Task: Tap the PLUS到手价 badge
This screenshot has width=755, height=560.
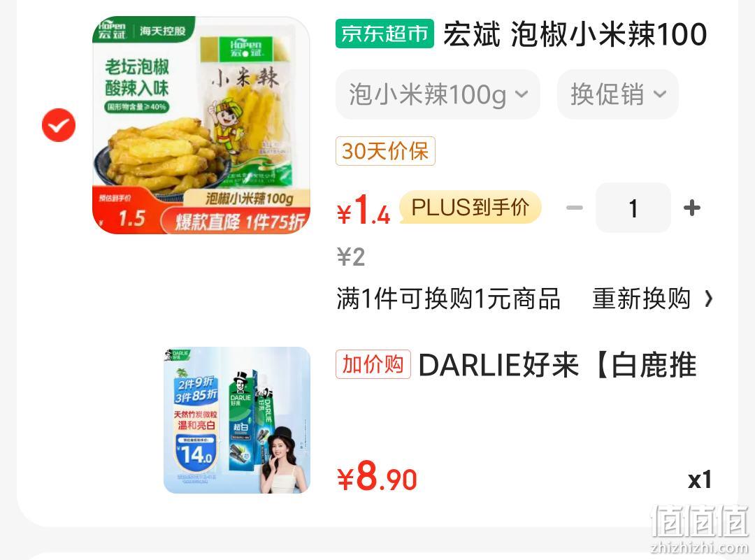Action: (x=470, y=208)
